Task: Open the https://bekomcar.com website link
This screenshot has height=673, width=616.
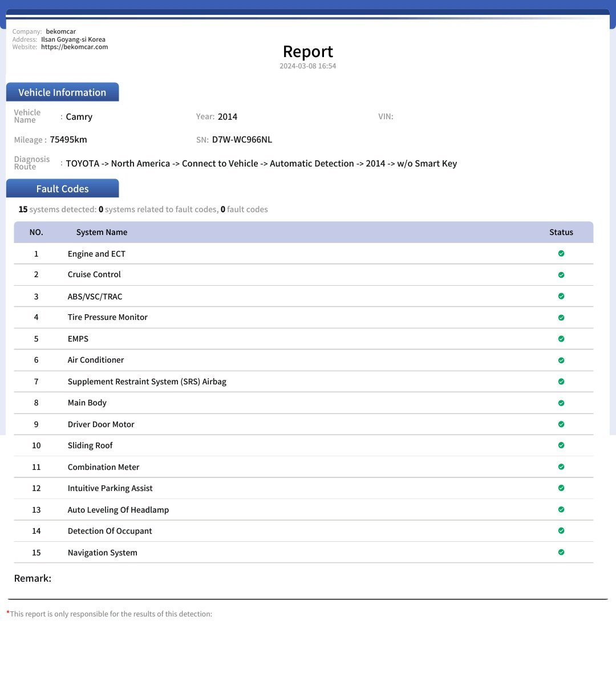Action: [74, 47]
